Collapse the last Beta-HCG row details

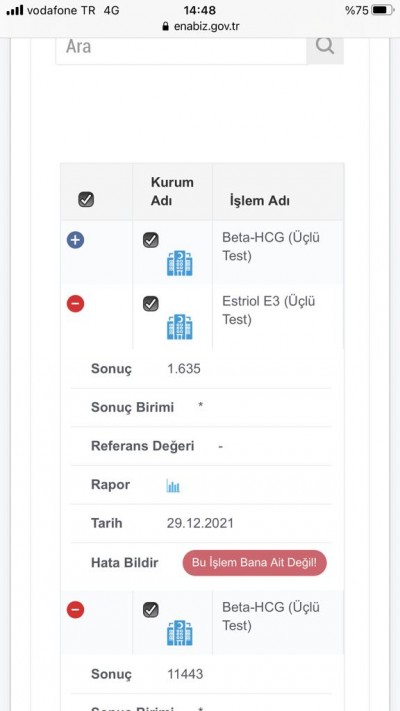[x=75, y=610]
